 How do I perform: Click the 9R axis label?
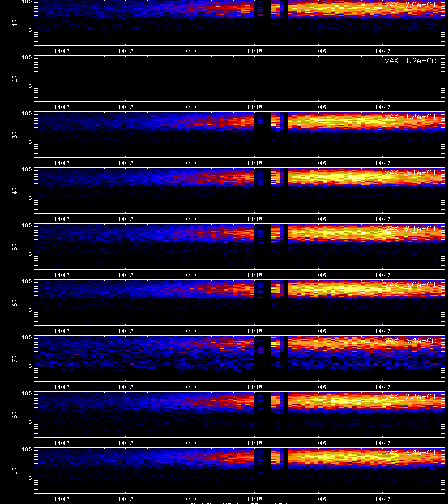tap(15, 470)
